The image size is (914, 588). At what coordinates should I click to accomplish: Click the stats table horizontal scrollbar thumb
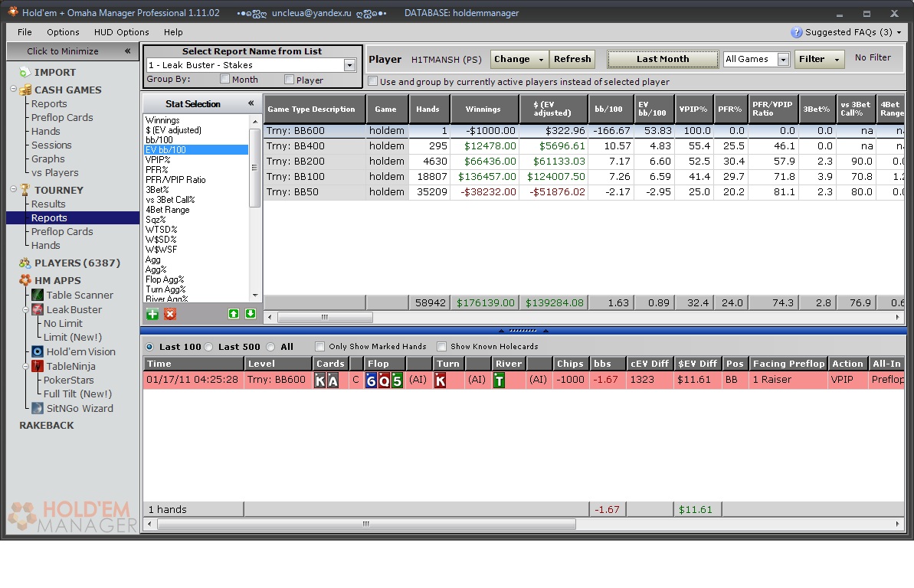325,318
